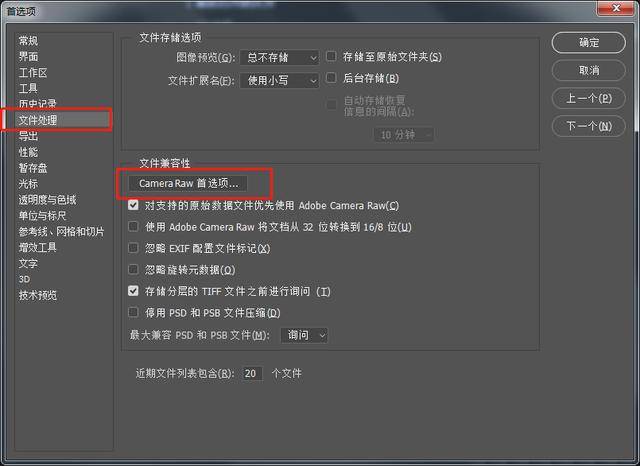
Task: Go to previous page with 上一个(P)
Action: [x=588, y=98]
